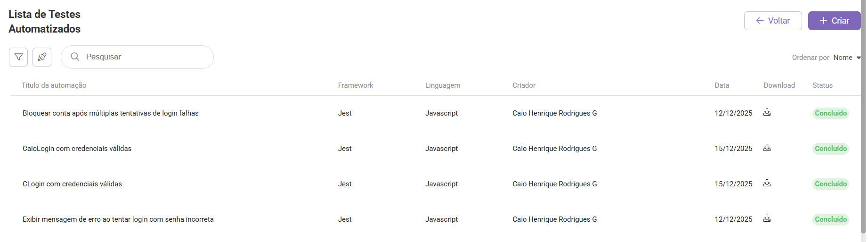
Task: Click the Voltar back button
Action: click(772, 21)
